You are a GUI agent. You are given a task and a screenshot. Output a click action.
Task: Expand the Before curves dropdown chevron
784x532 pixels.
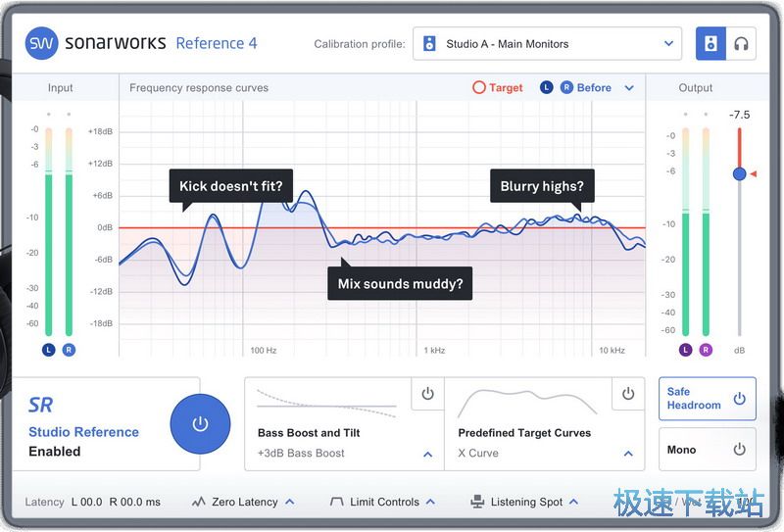629,88
